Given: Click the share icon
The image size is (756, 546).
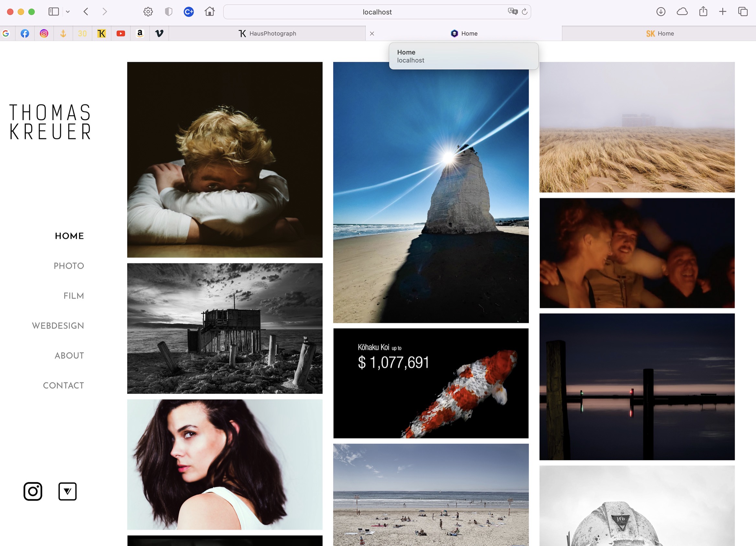Looking at the screenshot, I should [703, 12].
